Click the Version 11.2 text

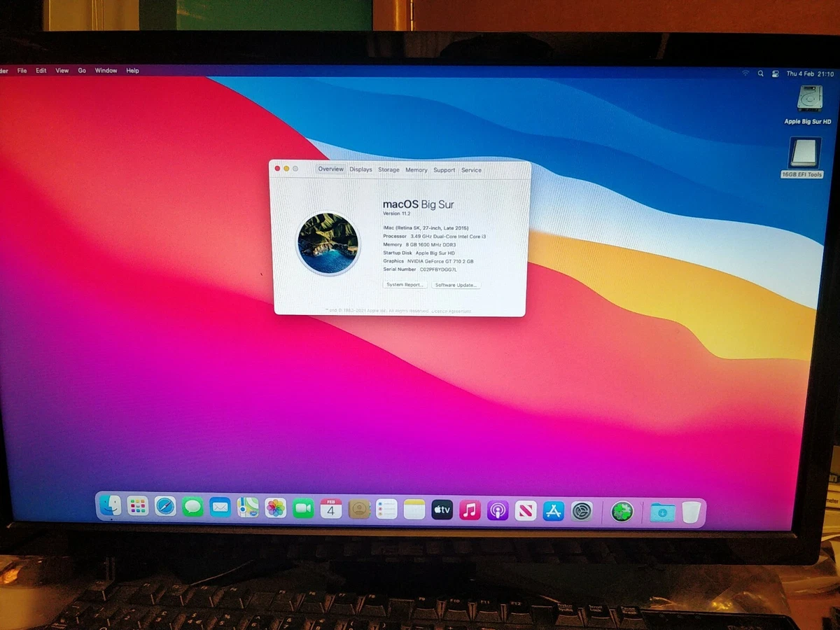pyautogui.click(x=397, y=213)
